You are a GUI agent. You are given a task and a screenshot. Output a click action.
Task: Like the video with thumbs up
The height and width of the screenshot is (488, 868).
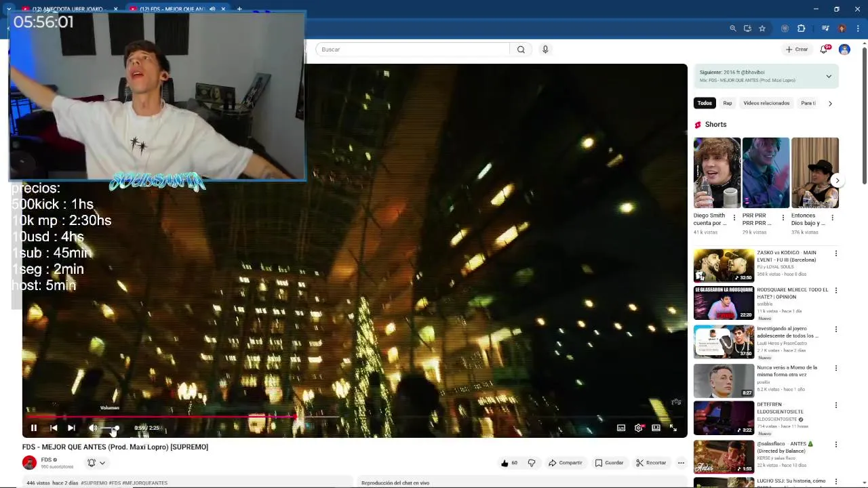pyautogui.click(x=509, y=463)
